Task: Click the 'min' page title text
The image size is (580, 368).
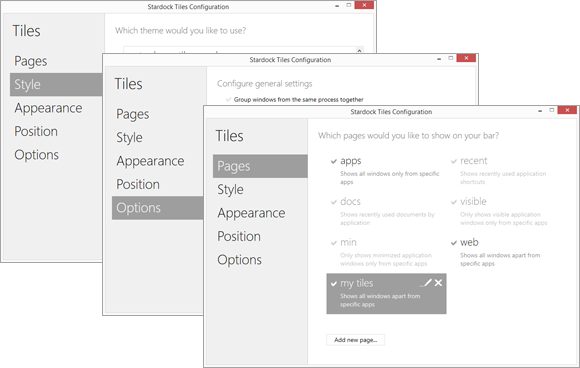Action: tap(348, 243)
